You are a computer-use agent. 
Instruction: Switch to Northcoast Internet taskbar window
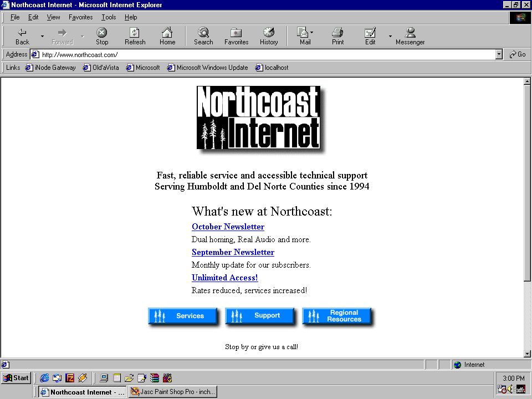point(83,392)
